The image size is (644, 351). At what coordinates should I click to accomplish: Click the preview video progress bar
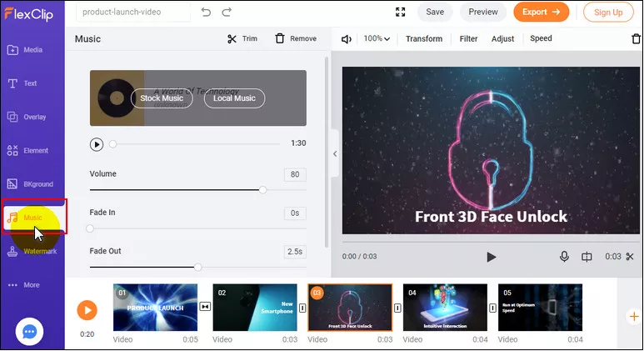pyautogui.click(x=491, y=242)
